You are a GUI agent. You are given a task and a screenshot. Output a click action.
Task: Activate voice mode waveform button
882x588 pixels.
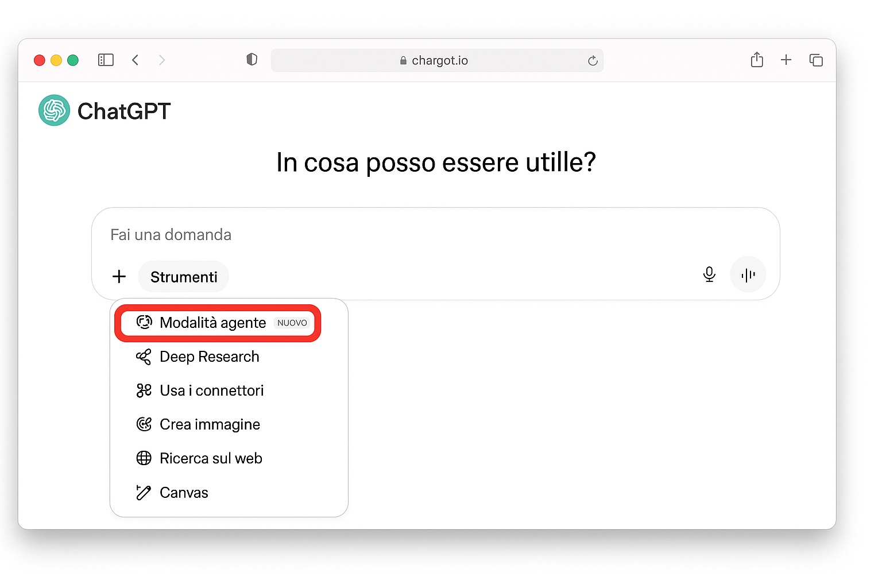748,274
